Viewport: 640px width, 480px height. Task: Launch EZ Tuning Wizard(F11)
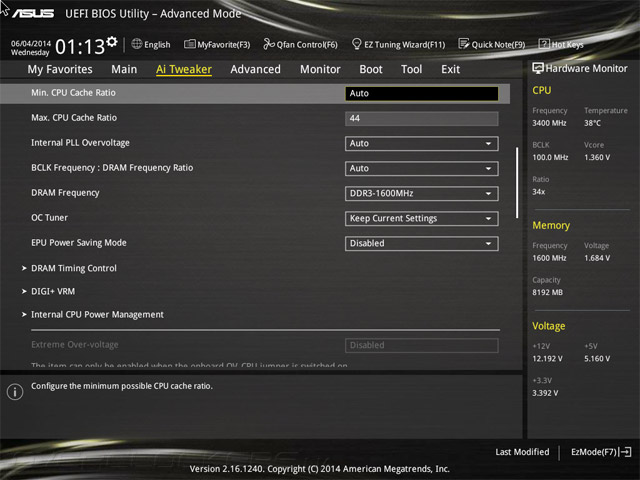(398, 44)
